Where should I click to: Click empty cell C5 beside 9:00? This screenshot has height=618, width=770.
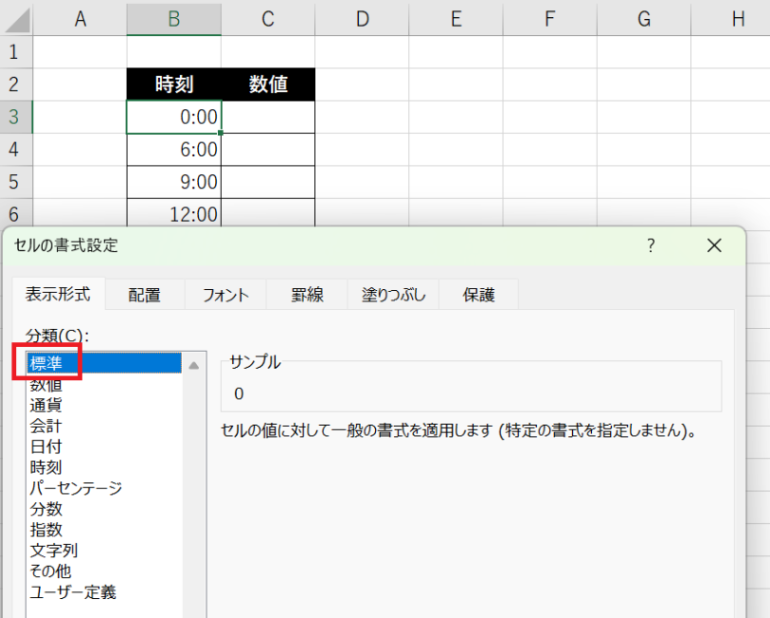point(268,182)
